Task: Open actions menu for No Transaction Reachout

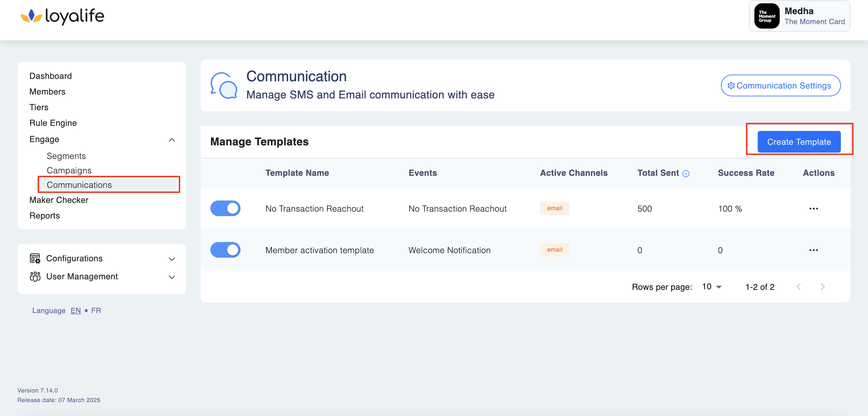Action: coord(813,209)
